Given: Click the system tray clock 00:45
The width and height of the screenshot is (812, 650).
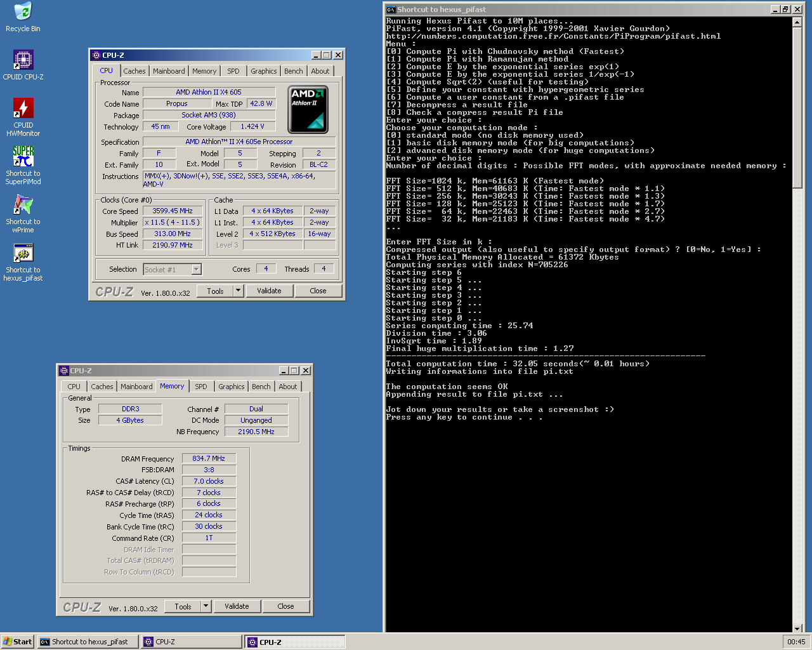Looking at the screenshot, I should pyautogui.click(x=796, y=642).
